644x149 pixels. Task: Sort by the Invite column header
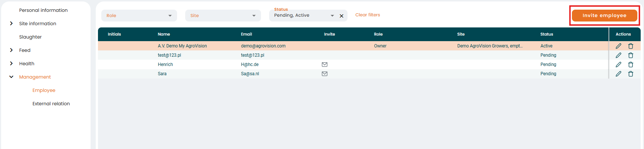click(329, 34)
